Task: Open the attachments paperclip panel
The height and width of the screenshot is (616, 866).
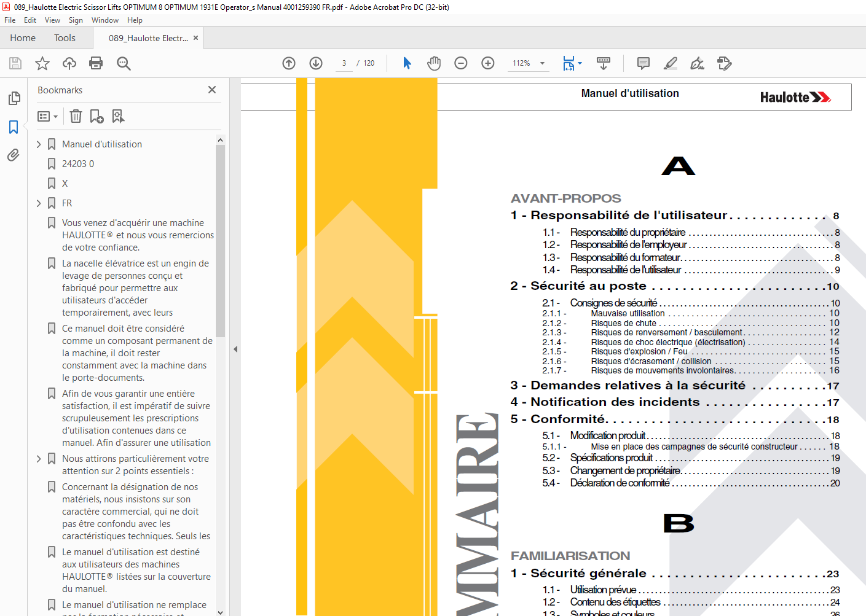Action: tap(14, 155)
